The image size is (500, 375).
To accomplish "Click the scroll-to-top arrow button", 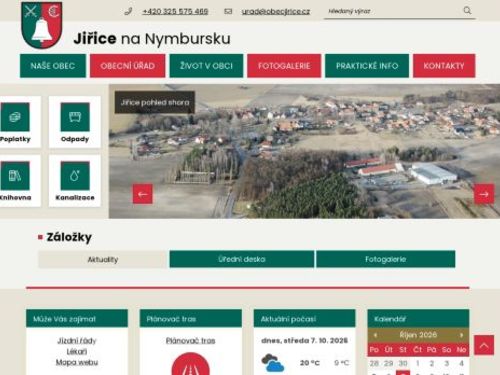I will [x=484, y=345].
